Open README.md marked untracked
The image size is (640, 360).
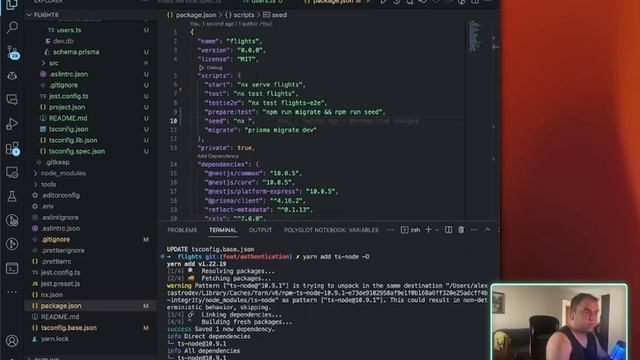[68, 118]
